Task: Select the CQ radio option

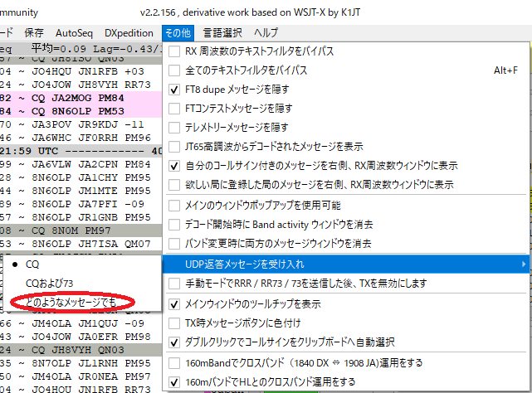Action: tap(32, 264)
